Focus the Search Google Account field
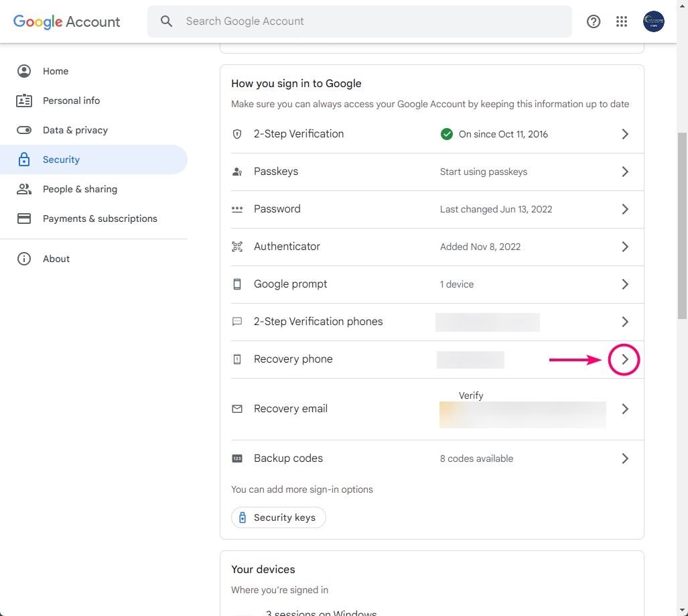Image resolution: width=688 pixels, height=616 pixels. [359, 21]
